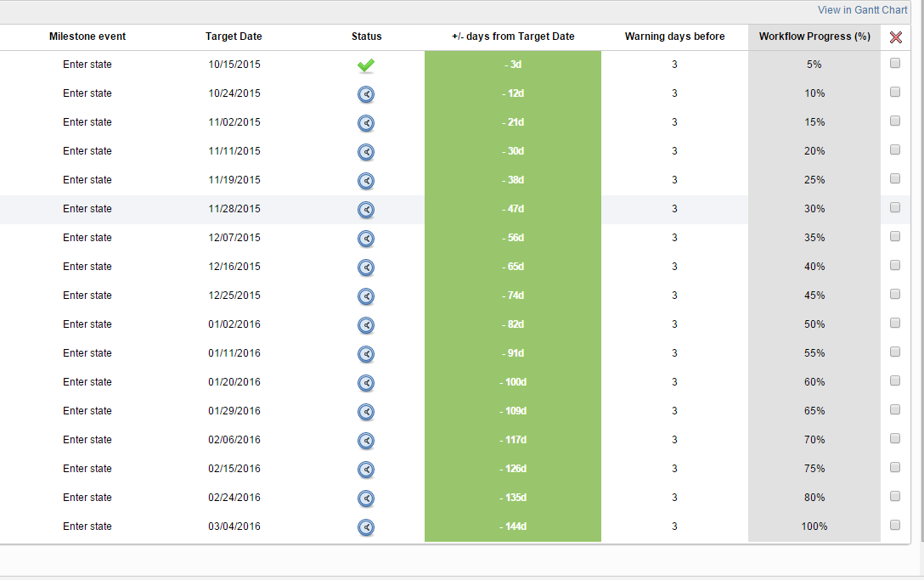Viewport: 924px width, 580px height.
Task: Click the clock status icon beside 11/28/2015
Action: [x=366, y=210]
